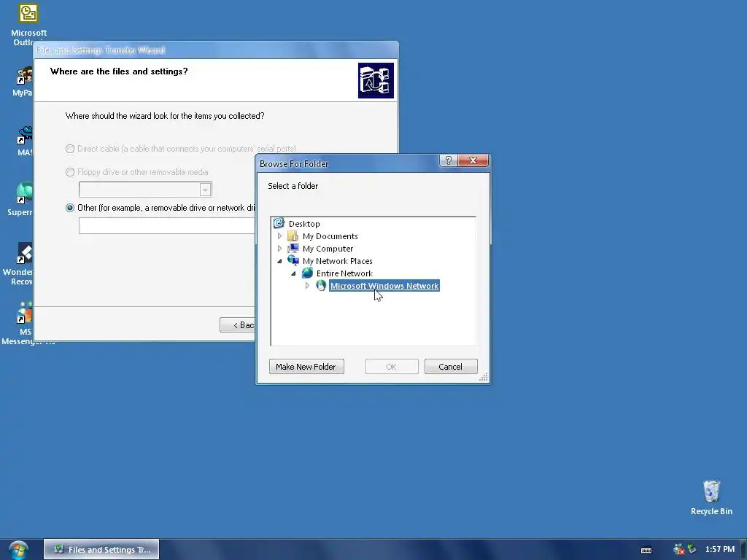
Task: Cancel the Browse For Folder dialog
Action: pos(451,367)
